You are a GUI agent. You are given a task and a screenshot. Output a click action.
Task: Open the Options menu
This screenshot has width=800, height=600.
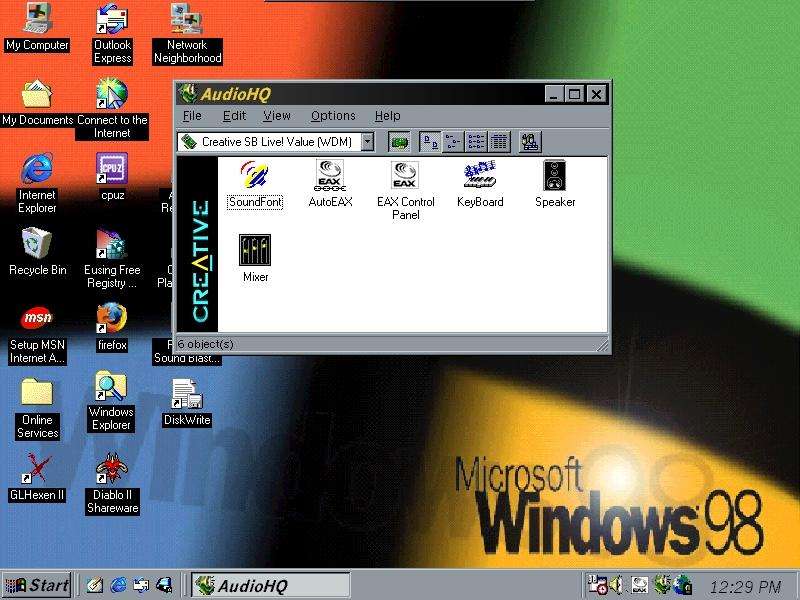click(333, 116)
